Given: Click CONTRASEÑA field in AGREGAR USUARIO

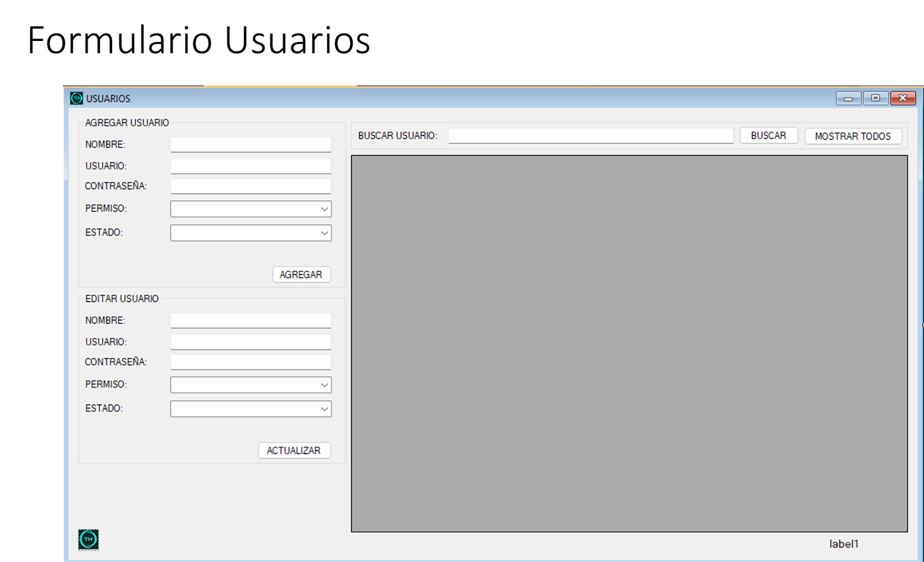Looking at the screenshot, I should click(x=251, y=186).
